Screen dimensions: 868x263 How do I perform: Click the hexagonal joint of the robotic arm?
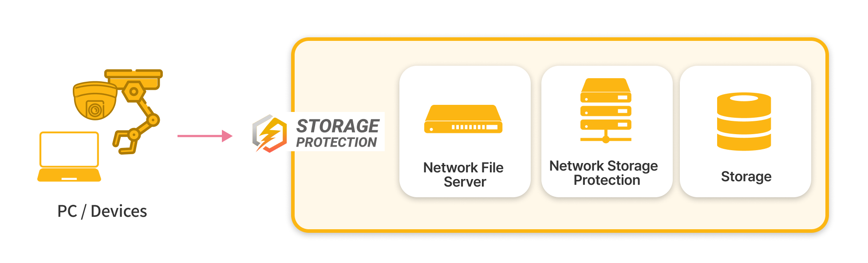point(134,92)
